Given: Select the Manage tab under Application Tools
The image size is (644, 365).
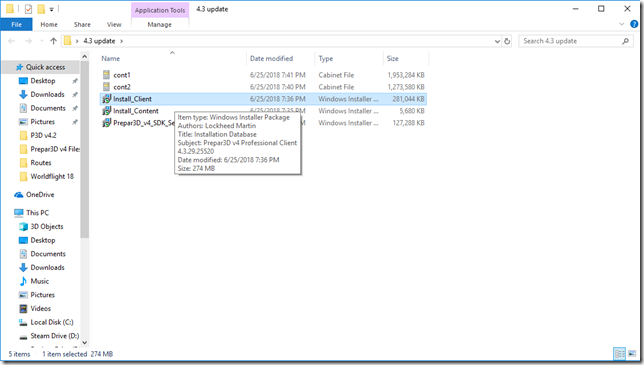Looking at the screenshot, I should [x=159, y=25].
